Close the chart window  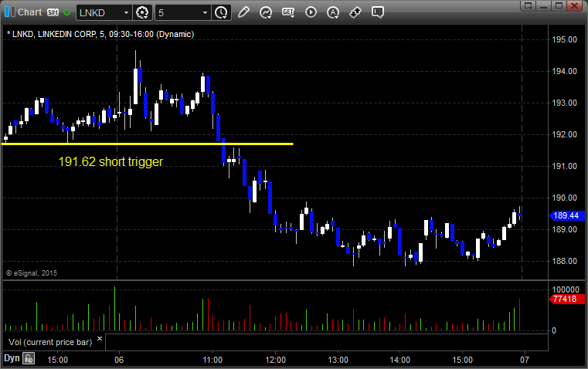point(574,5)
